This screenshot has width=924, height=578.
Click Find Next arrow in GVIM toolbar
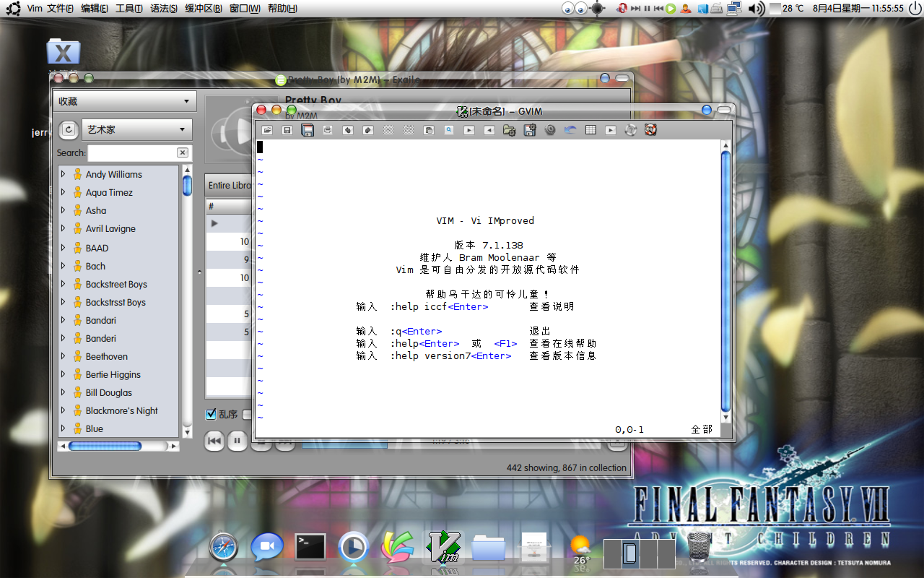[x=469, y=130]
